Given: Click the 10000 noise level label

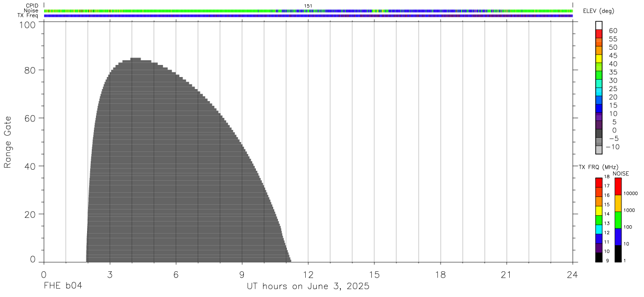Looking at the screenshot, I should (x=630, y=194).
